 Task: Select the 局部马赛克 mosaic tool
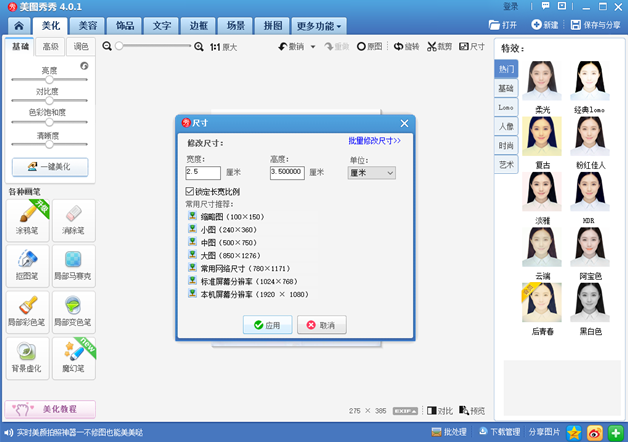[x=74, y=266]
